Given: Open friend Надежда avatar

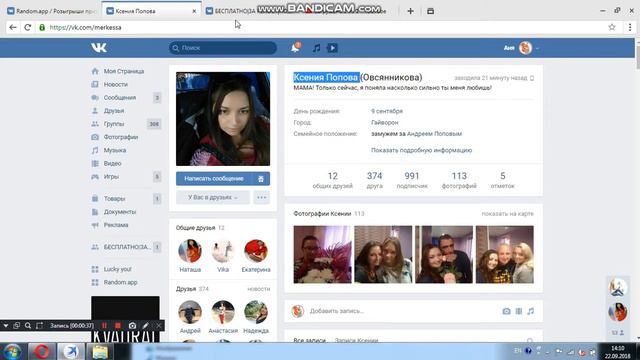Looking at the screenshot, I should tap(256, 312).
